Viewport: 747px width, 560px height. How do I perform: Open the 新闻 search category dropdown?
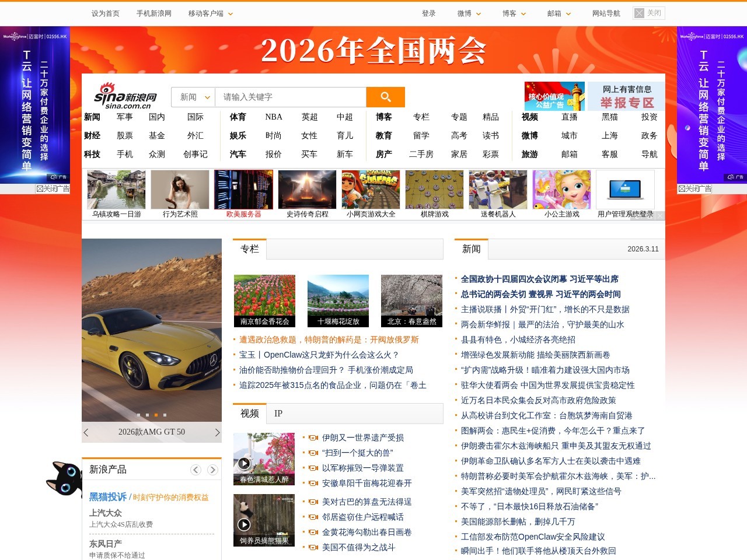[x=194, y=97]
